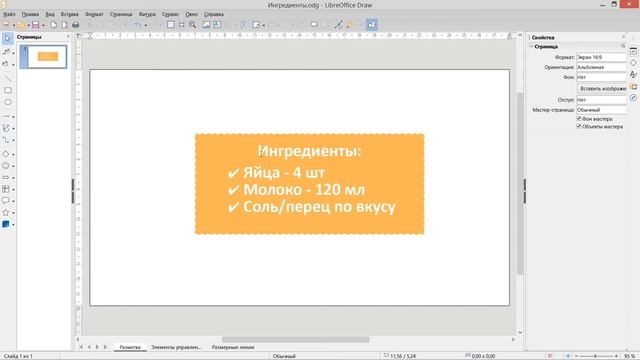Click the 95 % zoom level
The width and height of the screenshot is (640, 360).
[x=629, y=356]
